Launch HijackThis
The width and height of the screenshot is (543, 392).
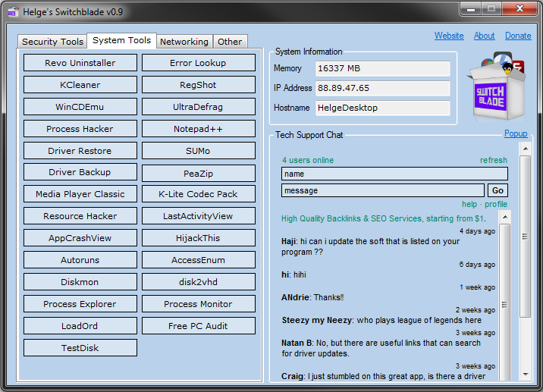(x=198, y=238)
